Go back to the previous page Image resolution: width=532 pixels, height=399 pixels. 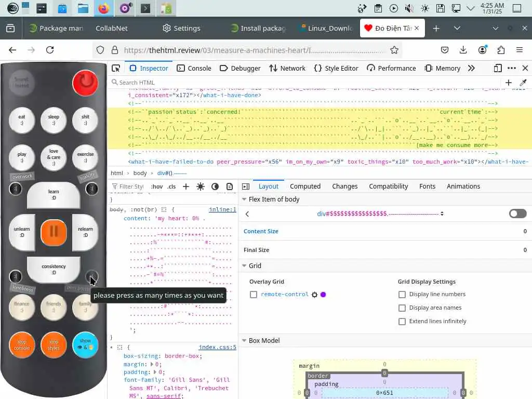click(12, 50)
